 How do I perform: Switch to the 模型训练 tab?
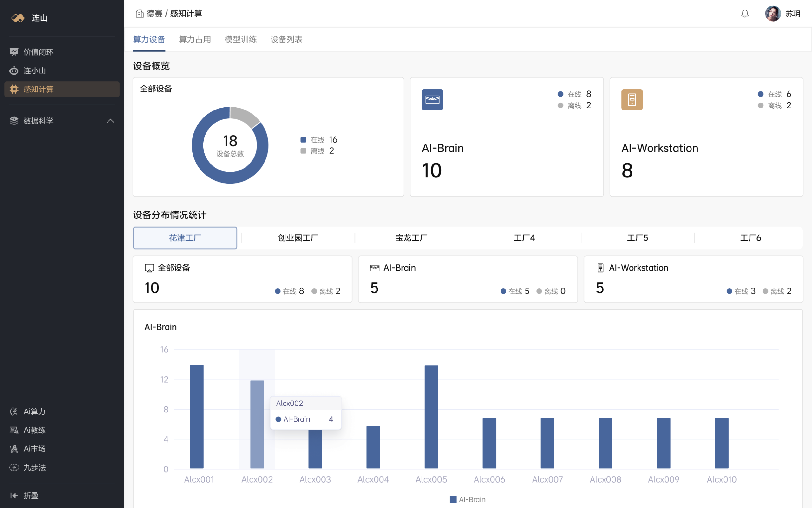pyautogui.click(x=240, y=39)
